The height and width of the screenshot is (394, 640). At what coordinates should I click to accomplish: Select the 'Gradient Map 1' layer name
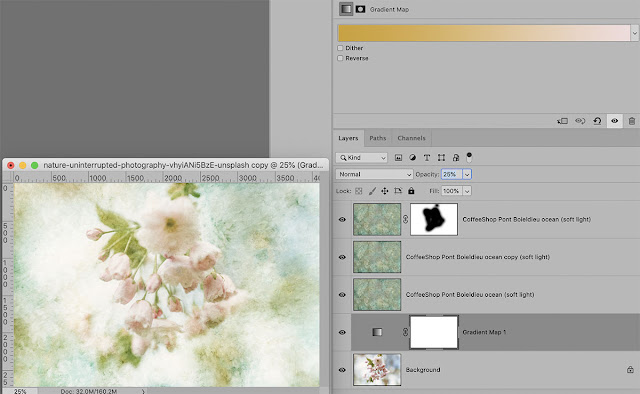tap(484, 332)
